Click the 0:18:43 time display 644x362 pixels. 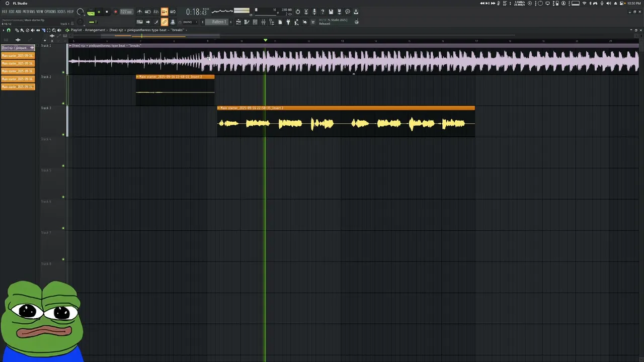(196, 12)
